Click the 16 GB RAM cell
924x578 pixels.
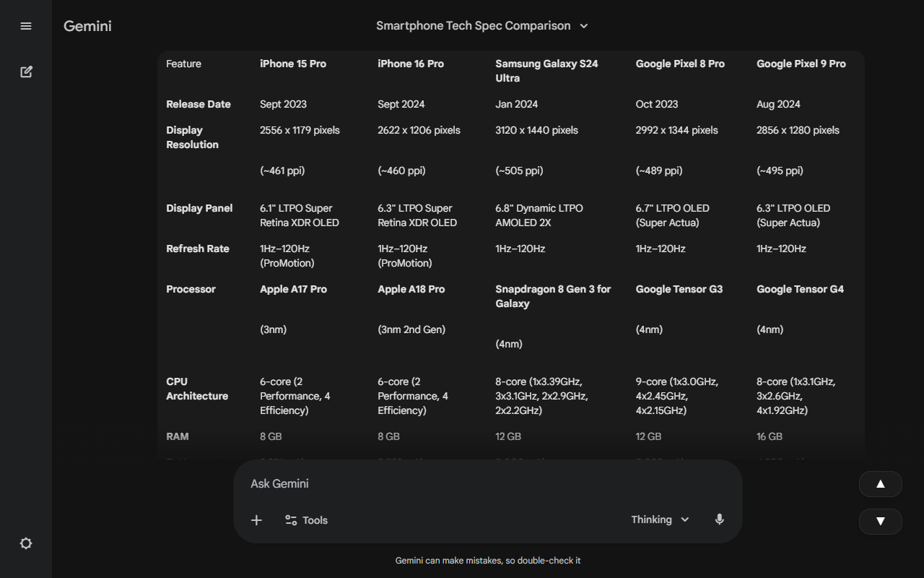770,436
